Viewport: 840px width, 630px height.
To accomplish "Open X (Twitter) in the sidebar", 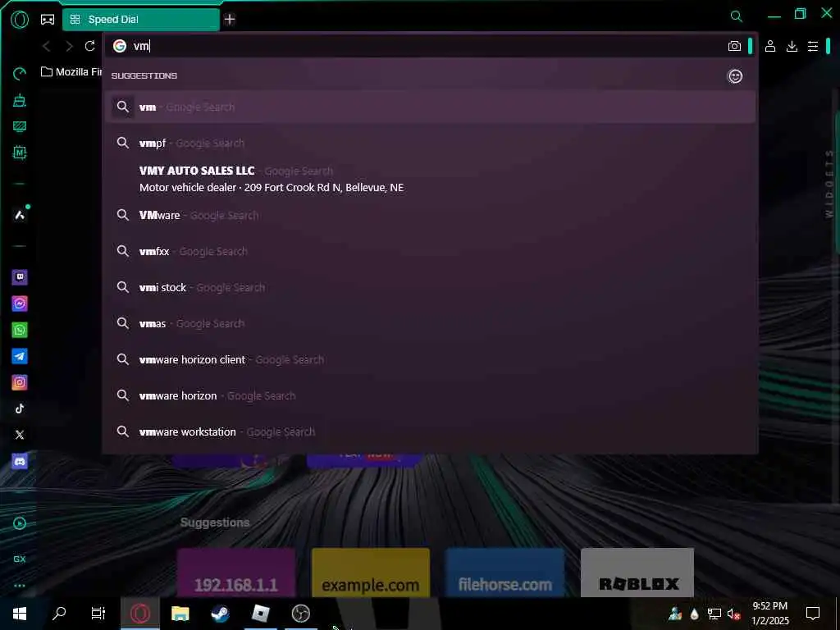I will (20, 435).
